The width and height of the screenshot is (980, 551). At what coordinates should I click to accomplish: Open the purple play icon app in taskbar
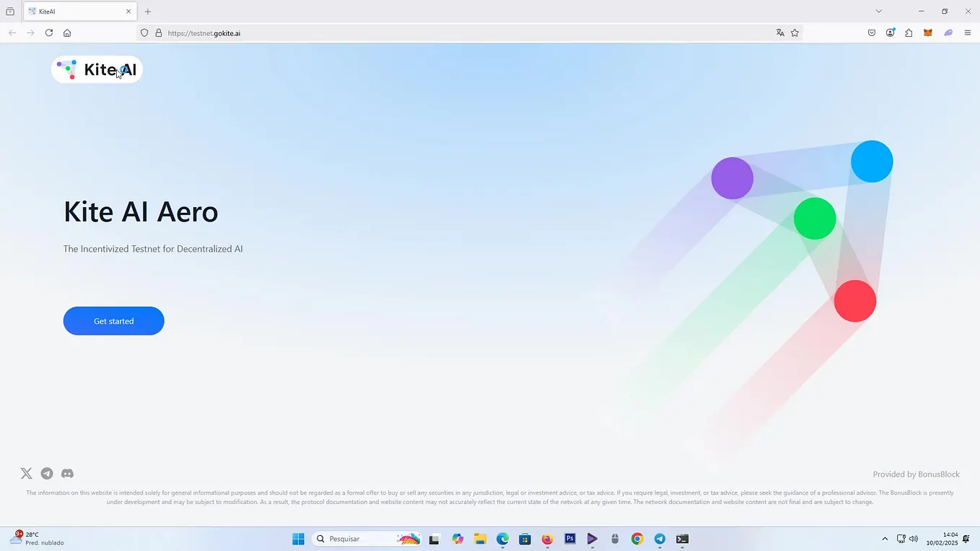click(x=592, y=539)
